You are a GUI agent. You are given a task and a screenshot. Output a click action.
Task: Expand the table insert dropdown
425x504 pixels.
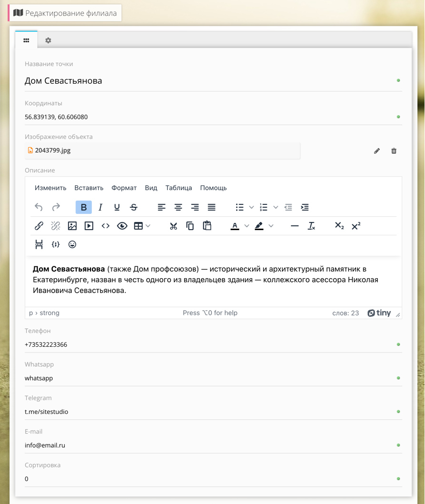[148, 226]
